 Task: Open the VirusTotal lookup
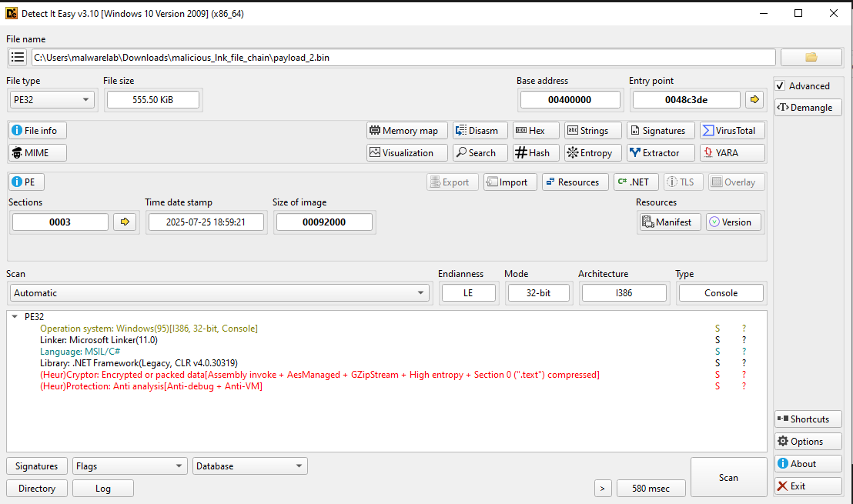point(732,131)
